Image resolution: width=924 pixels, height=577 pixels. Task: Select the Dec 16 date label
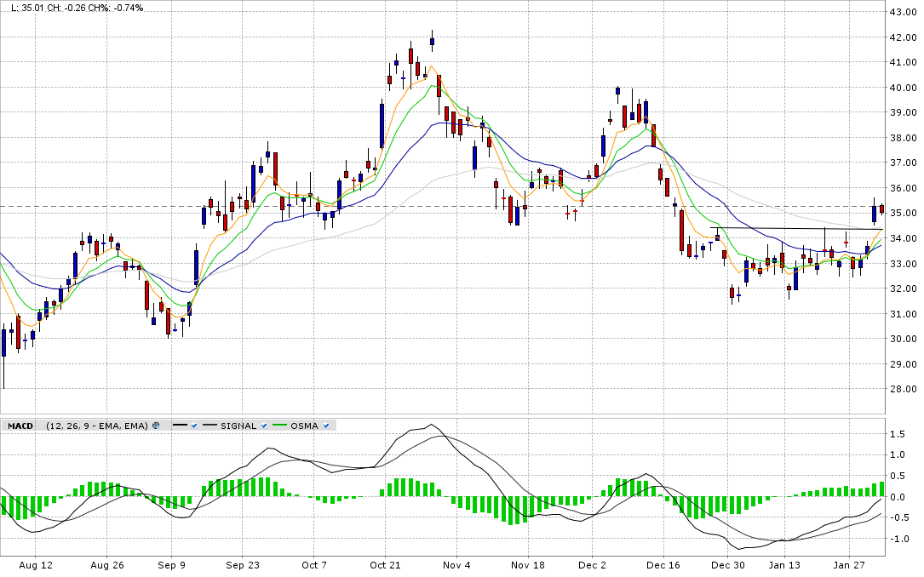tap(663, 565)
